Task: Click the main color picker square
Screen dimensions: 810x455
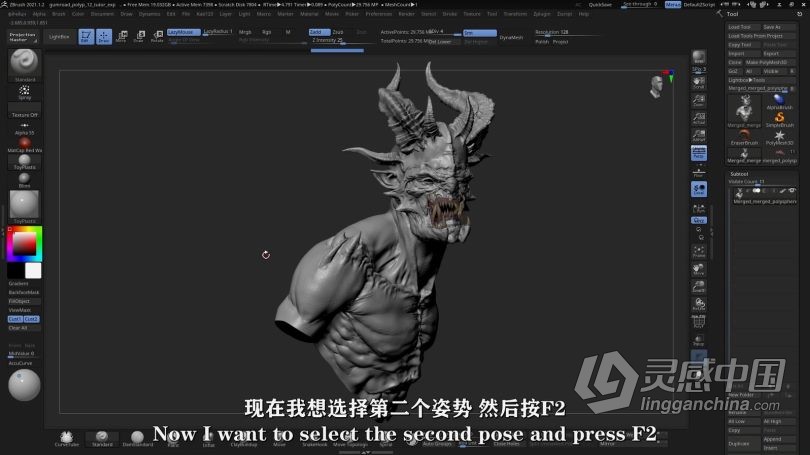Action: [24, 243]
